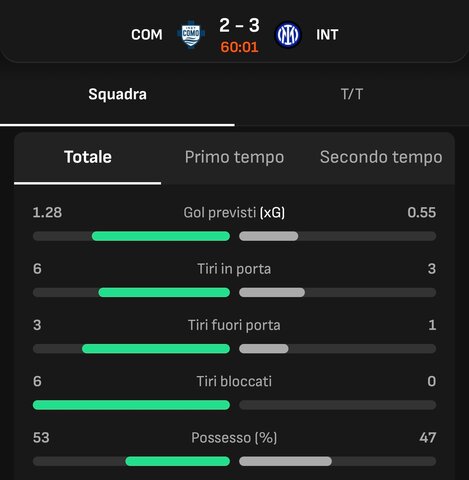Click the gray Tiri in porta bar for Inter
This screenshot has height=480, width=469.
tap(272, 292)
